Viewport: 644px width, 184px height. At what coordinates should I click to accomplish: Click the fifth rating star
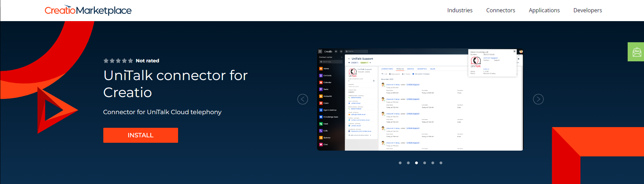tap(130, 61)
